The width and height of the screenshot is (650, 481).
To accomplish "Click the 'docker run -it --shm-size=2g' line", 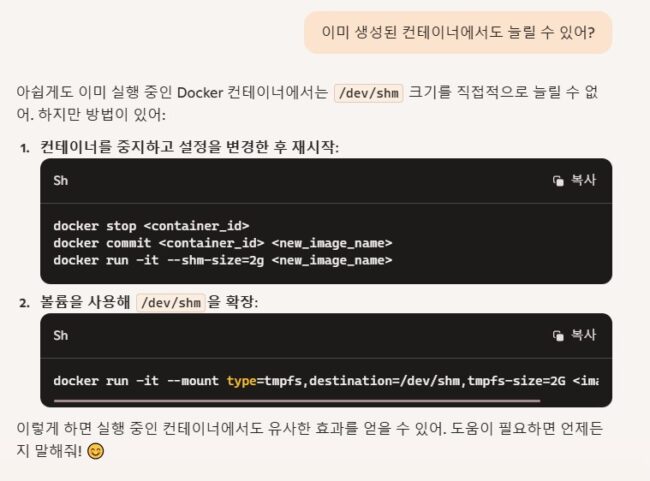I will tap(223, 260).
